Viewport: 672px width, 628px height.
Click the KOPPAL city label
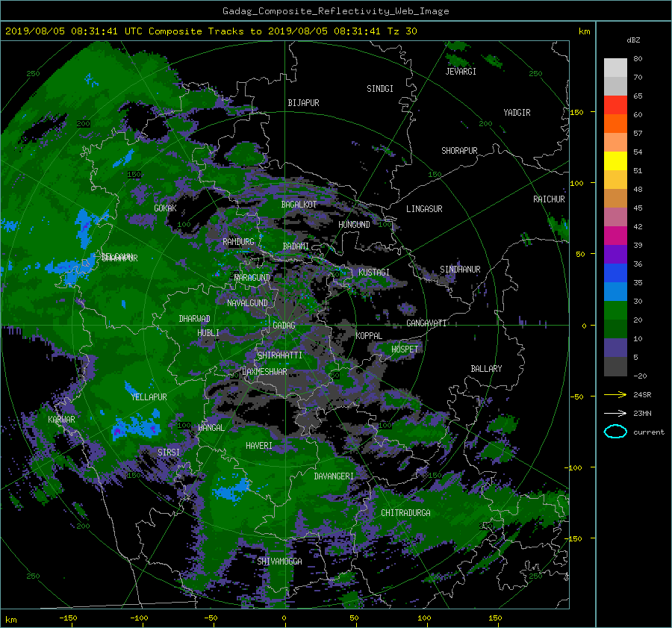click(369, 336)
